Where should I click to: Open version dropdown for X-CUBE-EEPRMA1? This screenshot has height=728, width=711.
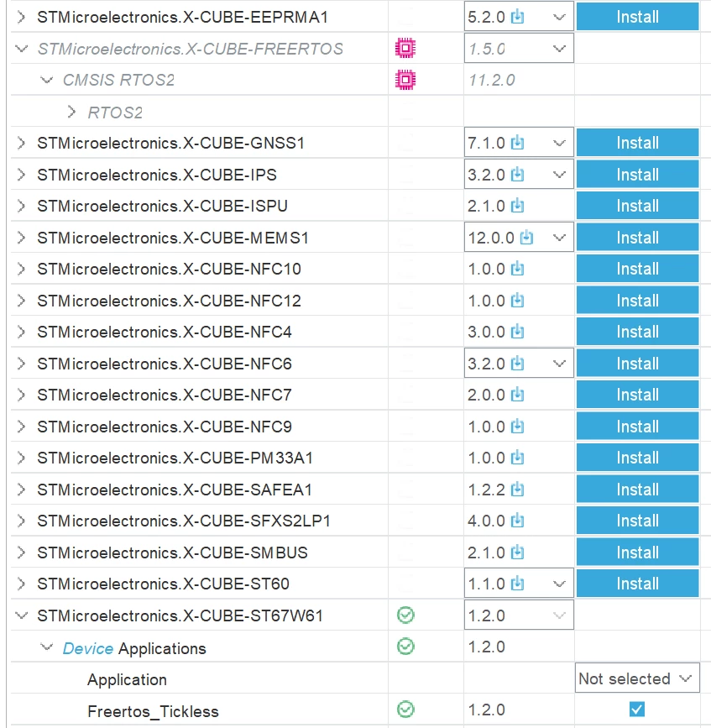click(559, 17)
